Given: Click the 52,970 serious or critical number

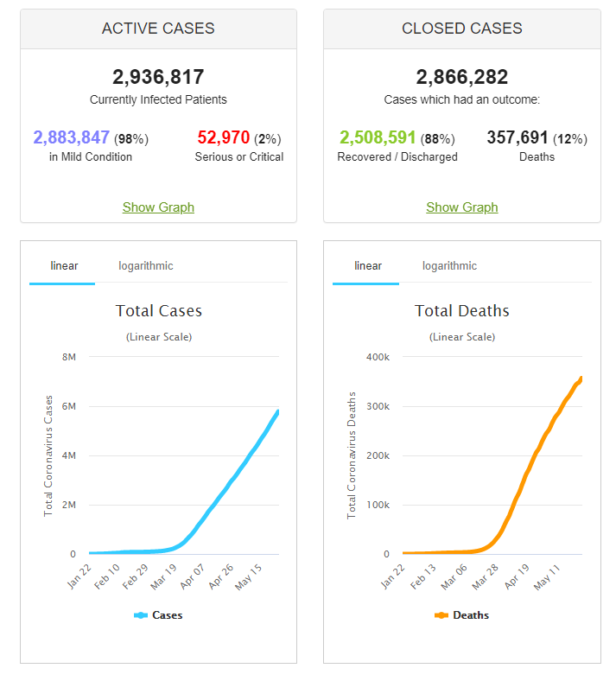Looking at the screenshot, I should pyautogui.click(x=224, y=137).
